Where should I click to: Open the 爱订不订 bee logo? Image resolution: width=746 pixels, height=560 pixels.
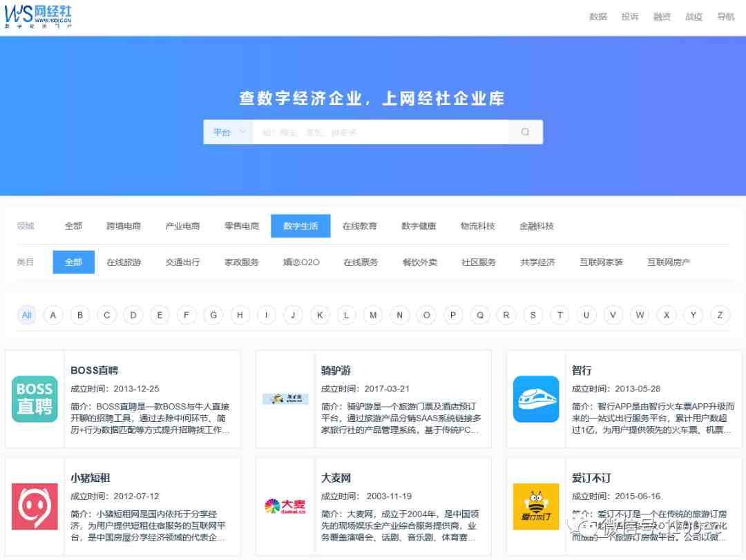pos(536,507)
